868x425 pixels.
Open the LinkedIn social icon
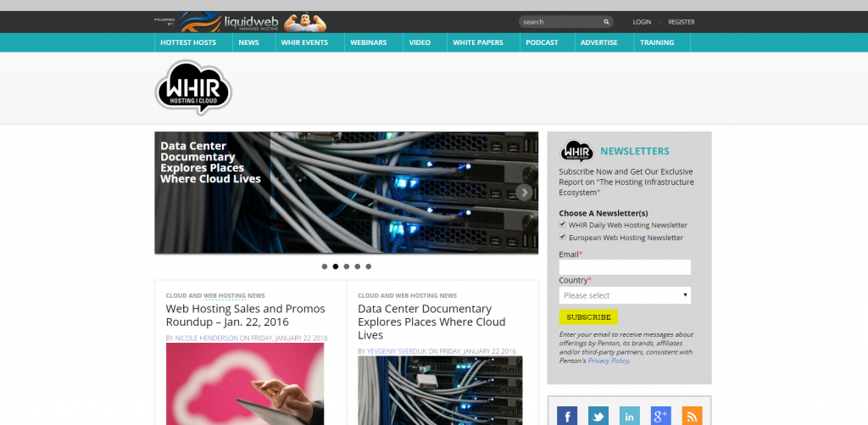pos(630,416)
